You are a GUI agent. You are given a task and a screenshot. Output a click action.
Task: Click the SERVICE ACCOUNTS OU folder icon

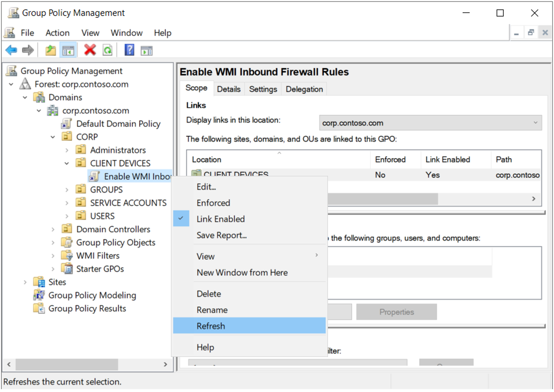point(81,202)
